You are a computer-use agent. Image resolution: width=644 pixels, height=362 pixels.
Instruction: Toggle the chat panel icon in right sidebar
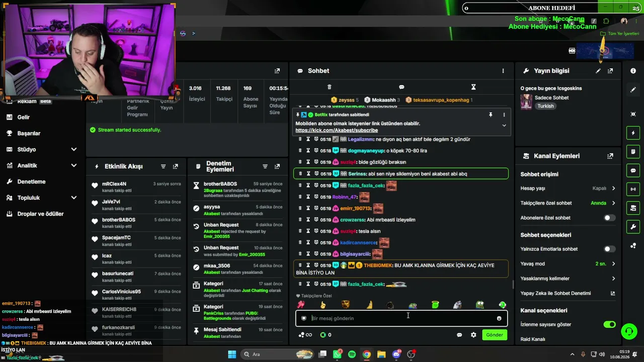(x=633, y=170)
